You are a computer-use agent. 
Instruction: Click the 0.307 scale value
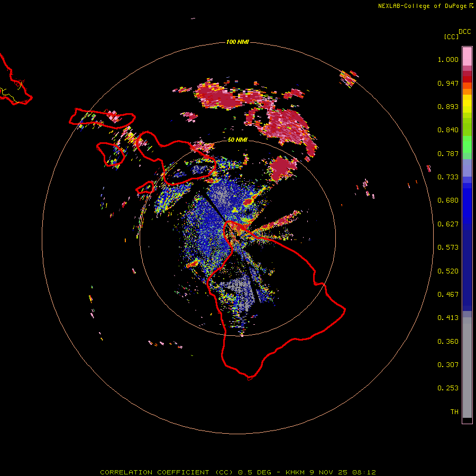(448, 365)
